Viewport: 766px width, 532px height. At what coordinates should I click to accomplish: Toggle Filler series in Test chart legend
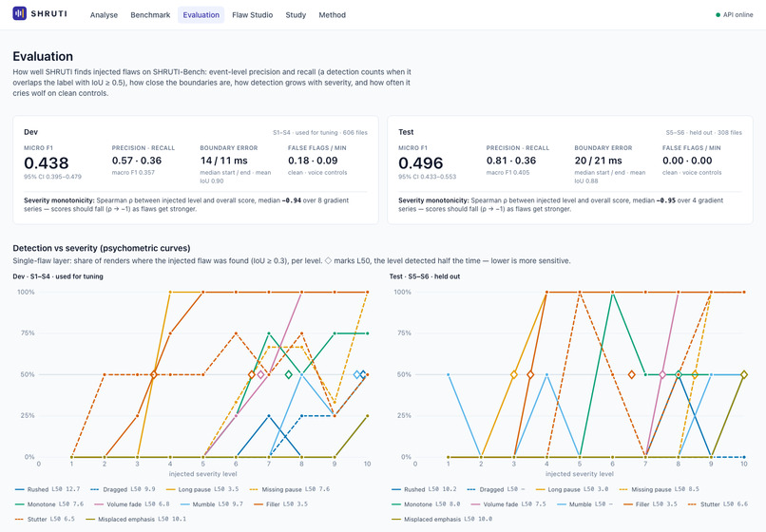coord(650,503)
